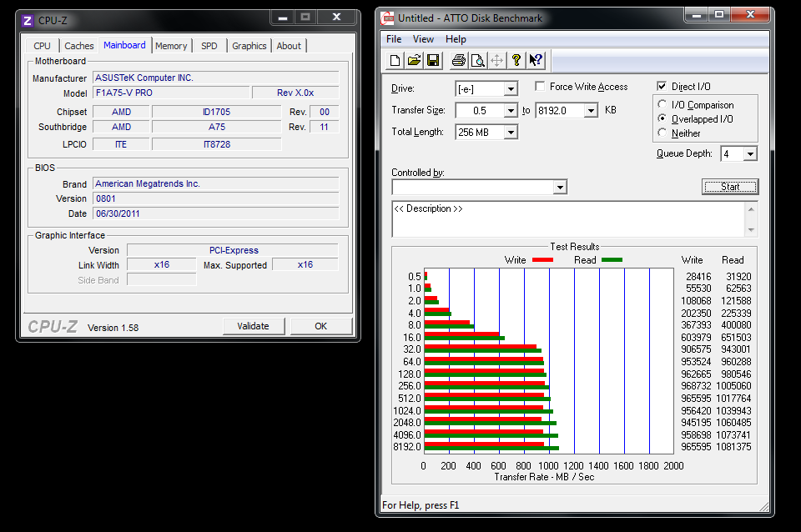Open the Queue Depth dropdown

coord(750,153)
